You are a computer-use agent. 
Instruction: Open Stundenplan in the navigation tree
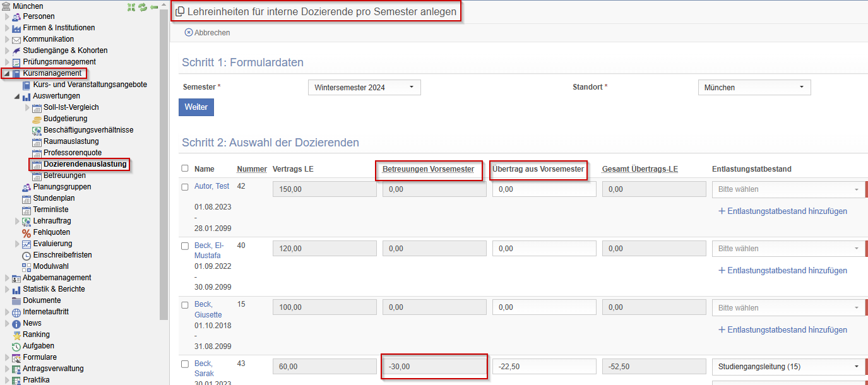click(x=54, y=198)
